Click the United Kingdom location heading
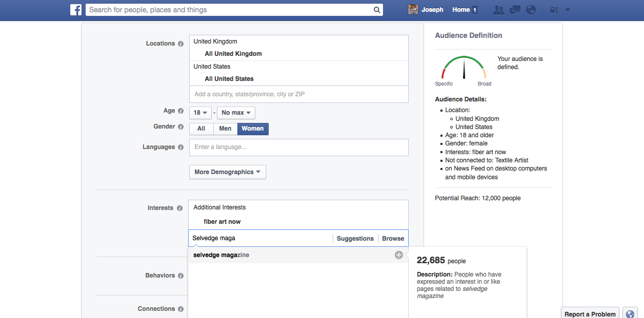644x318 pixels. tap(215, 41)
